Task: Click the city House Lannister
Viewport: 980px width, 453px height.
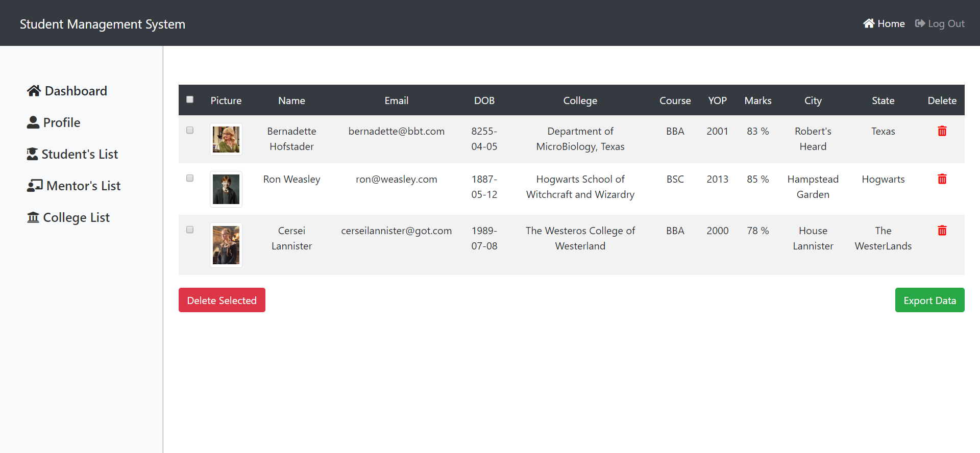Action: click(x=813, y=238)
